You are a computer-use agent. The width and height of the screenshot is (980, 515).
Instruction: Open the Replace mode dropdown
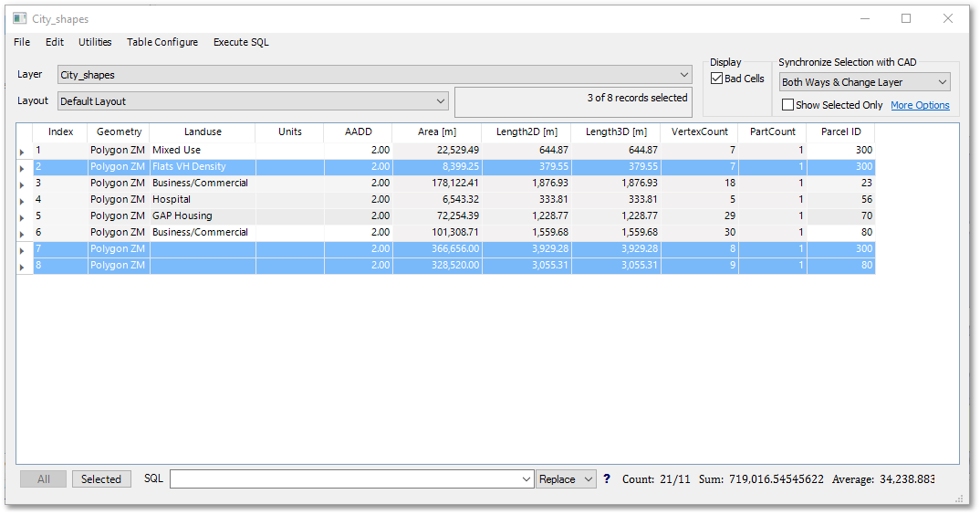(x=566, y=479)
